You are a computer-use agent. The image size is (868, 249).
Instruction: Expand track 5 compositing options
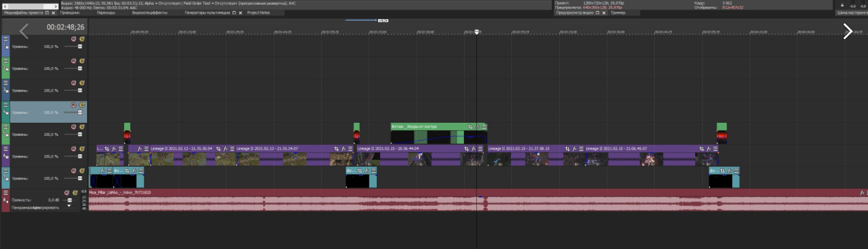pos(6,134)
